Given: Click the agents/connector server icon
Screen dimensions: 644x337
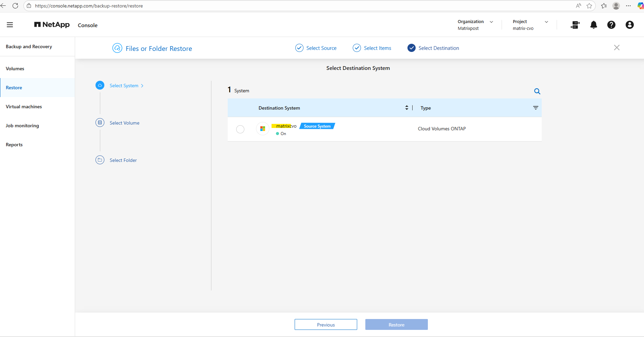Looking at the screenshot, I should [x=575, y=25].
